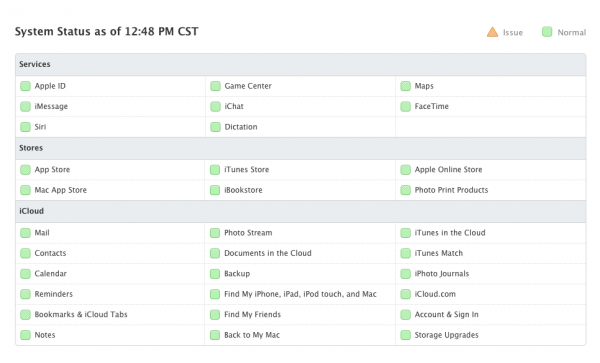Screen dimensions: 600x363
Task: Click the Dictation service label
Action: point(241,127)
